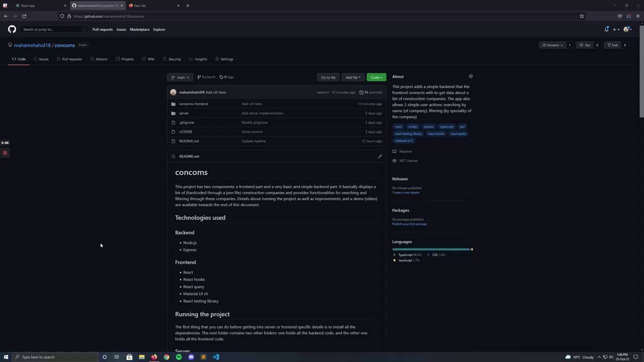Click the mahamshahid18 commit author avatar
644x362 pixels.
173,93
